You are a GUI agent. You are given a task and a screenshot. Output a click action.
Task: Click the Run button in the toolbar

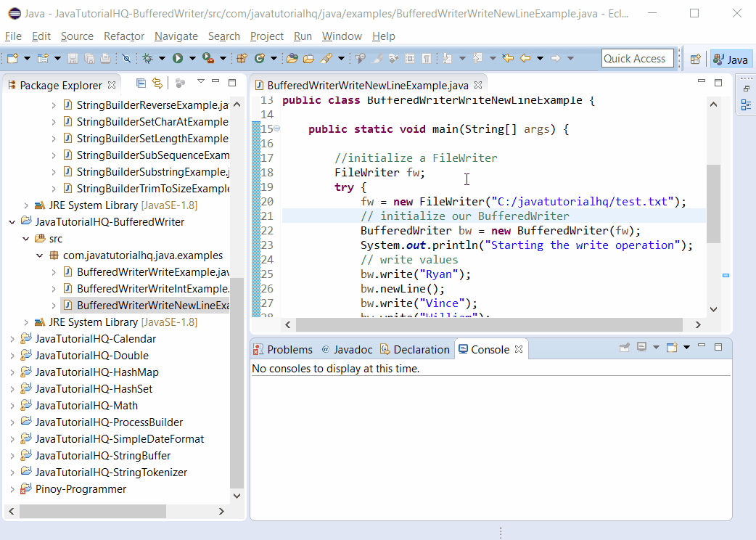[177, 59]
